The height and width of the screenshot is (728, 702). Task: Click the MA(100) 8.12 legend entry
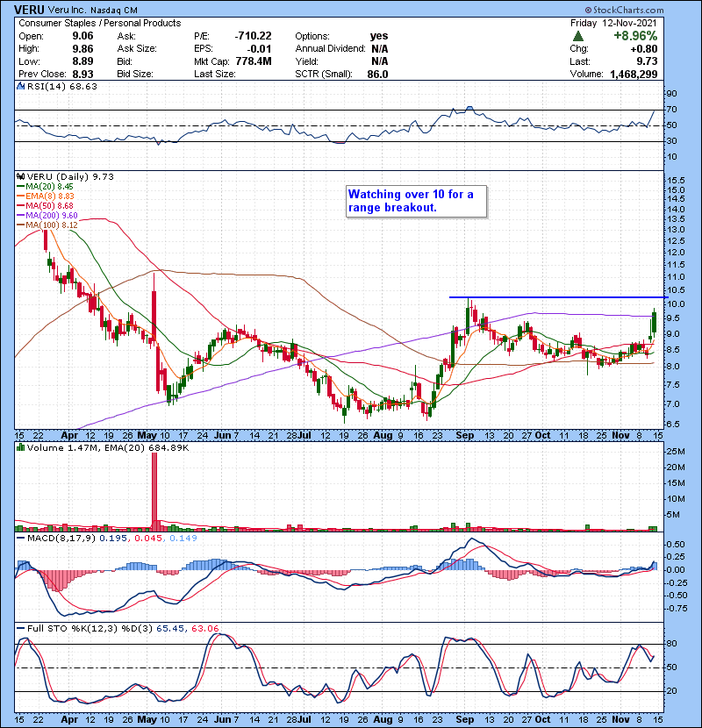point(47,225)
